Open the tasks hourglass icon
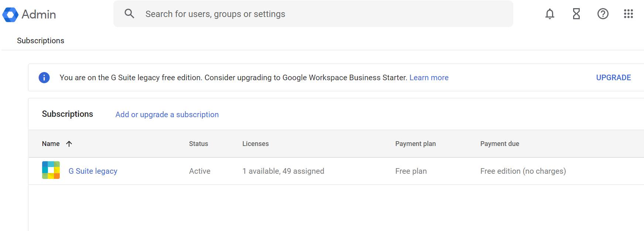This screenshot has height=231, width=644. point(576,14)
